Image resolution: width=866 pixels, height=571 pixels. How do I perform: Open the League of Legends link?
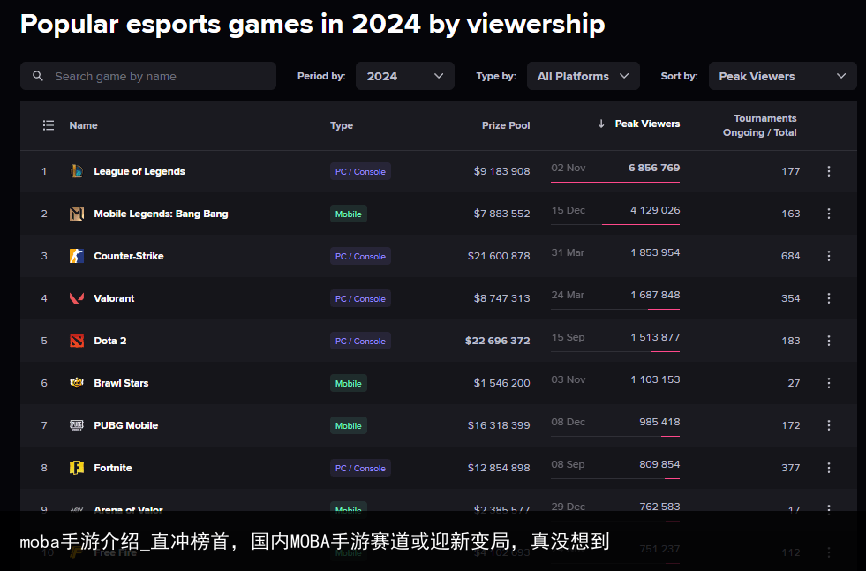click(x=139, y=171)
